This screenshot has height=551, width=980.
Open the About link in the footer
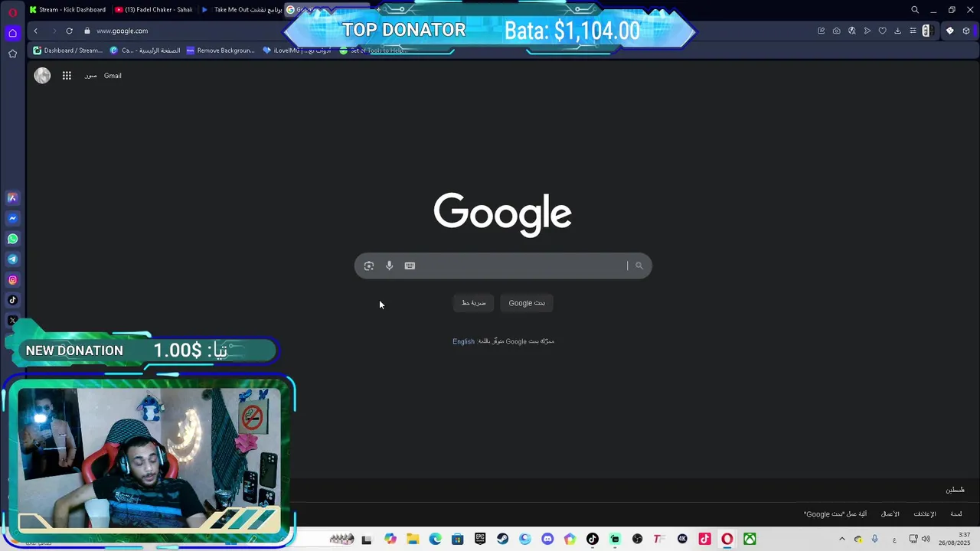(956, 514)
